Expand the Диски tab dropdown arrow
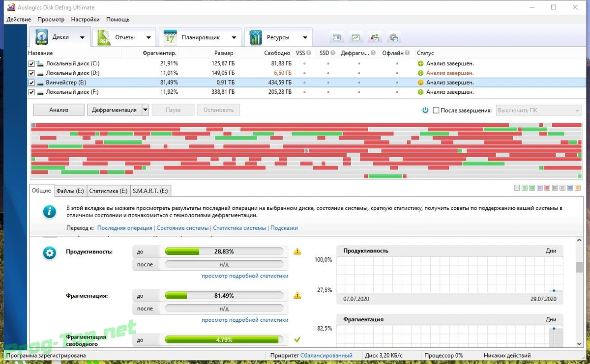Image resolution: width=590 pixels, height=364 pixels. pos(82,37)
